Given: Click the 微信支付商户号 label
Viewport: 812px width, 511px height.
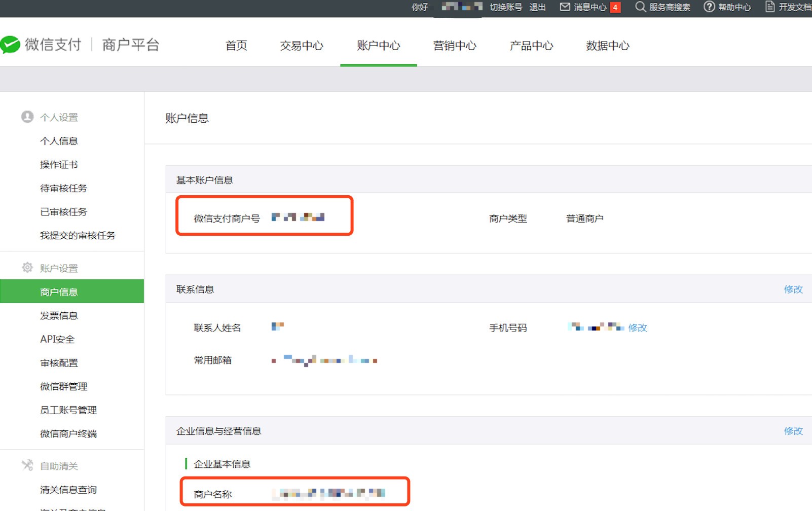Looking at the screenshot, I should coord(227,218).
